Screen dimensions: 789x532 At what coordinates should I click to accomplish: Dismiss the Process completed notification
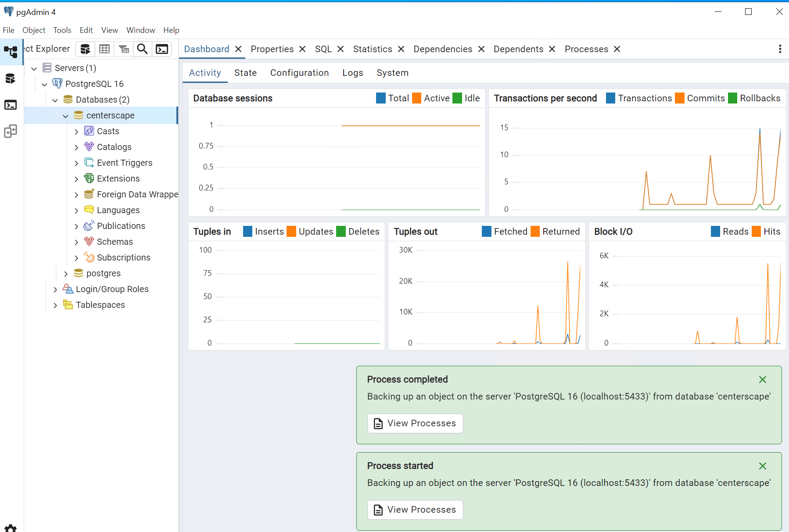click(762, 380)
